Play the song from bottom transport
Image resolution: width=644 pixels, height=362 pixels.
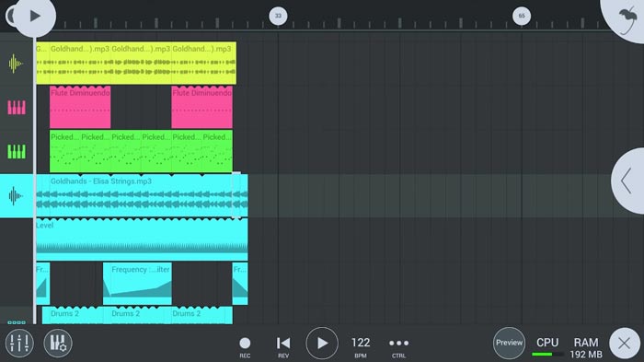coord(322,343)
